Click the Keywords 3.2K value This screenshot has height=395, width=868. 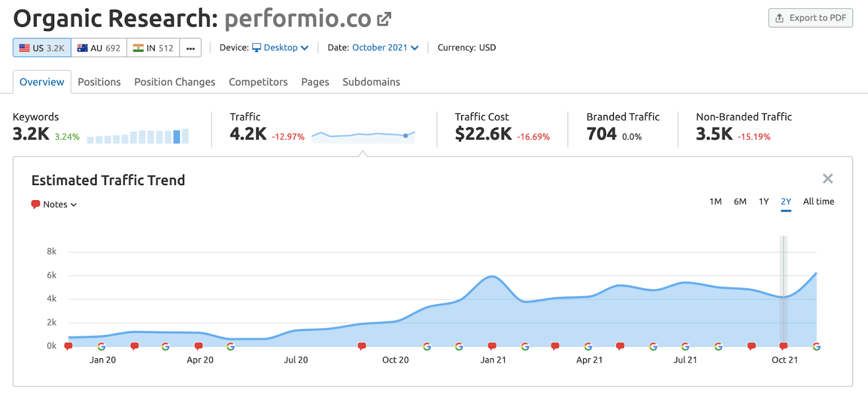tap(31, 134)
